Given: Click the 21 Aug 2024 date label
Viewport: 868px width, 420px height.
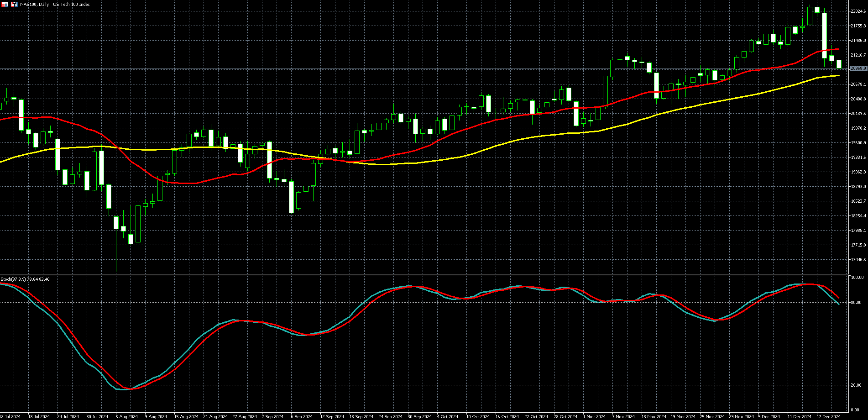Looking at the screenshot, I should coord(215,417).
